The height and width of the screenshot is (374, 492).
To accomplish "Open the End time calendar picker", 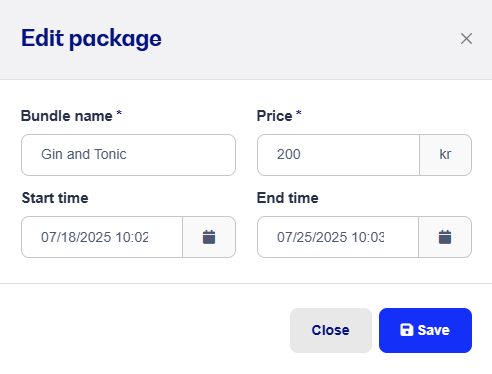I will (445, 237).
